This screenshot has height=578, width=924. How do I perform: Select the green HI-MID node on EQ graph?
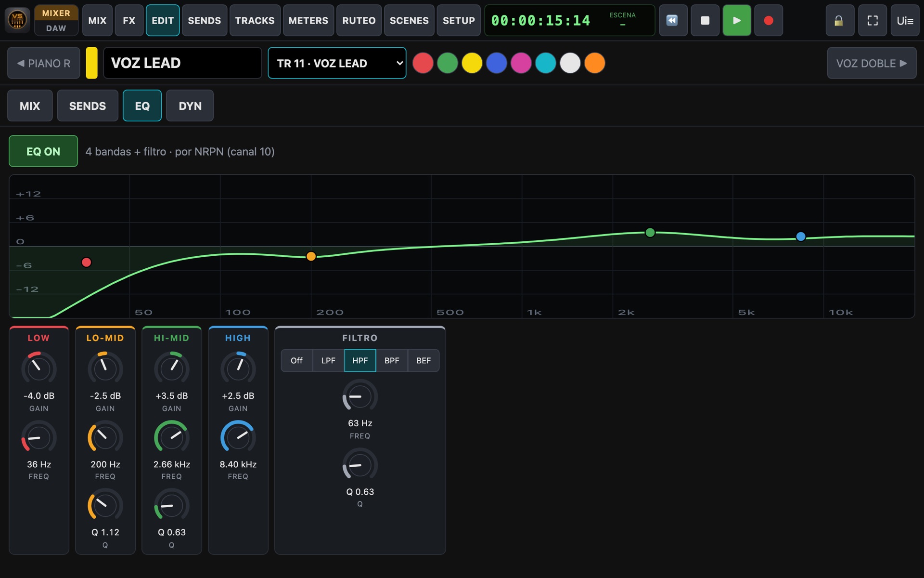point(650,233)
